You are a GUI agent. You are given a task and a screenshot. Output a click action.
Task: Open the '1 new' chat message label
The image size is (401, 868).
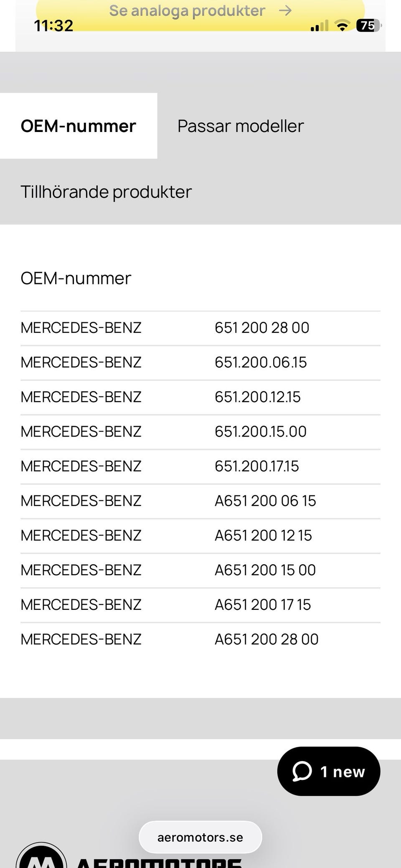[343, 772]
